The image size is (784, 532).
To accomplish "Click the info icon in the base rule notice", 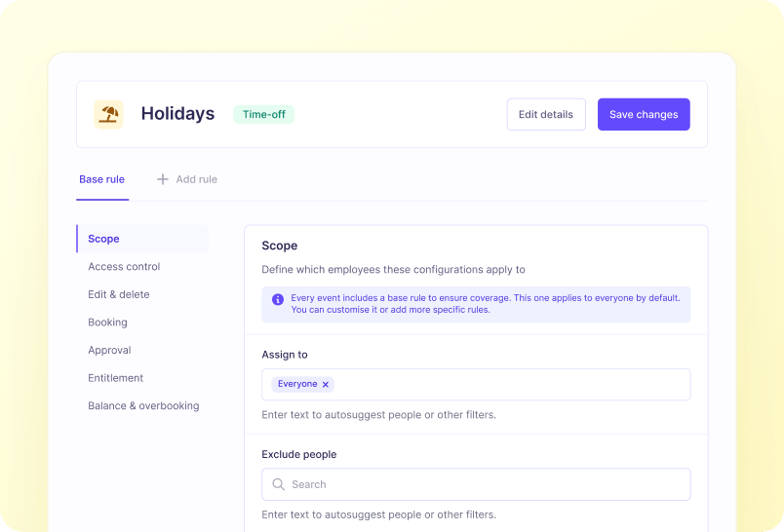I will coord(278,299).
